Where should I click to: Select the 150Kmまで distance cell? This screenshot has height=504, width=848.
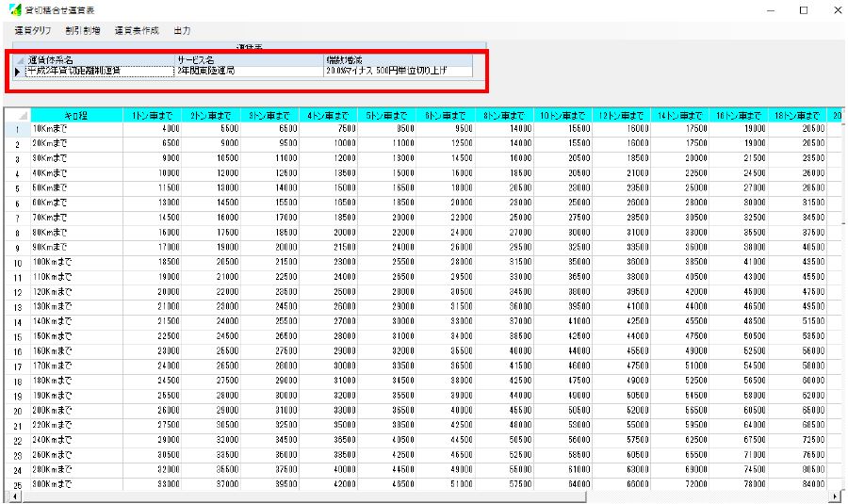point(77,336)
